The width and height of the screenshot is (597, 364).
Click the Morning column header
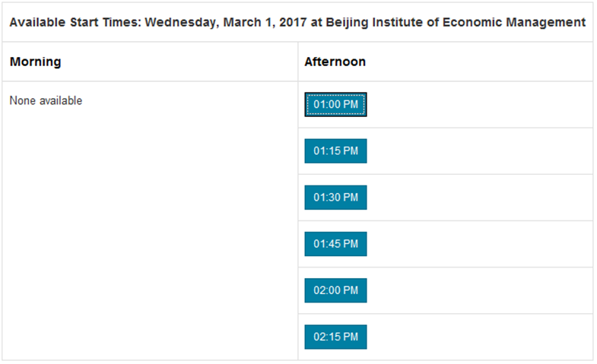36,62
